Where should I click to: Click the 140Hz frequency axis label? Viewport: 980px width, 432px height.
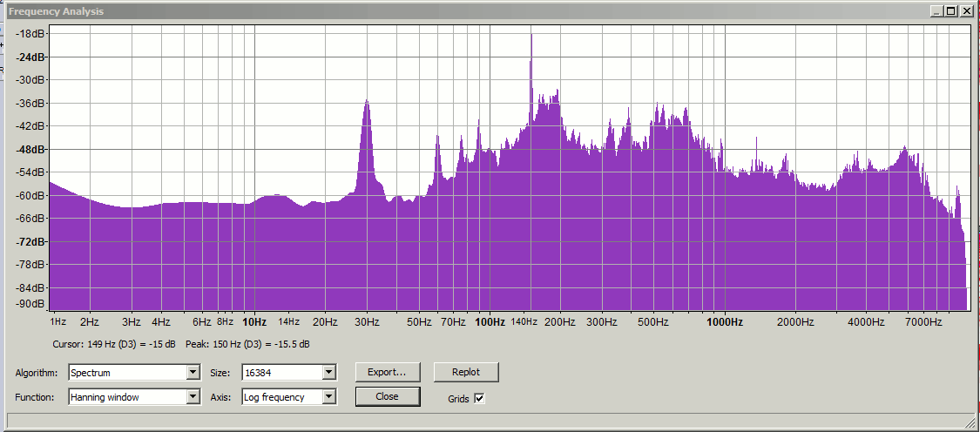tap(524, 322)
